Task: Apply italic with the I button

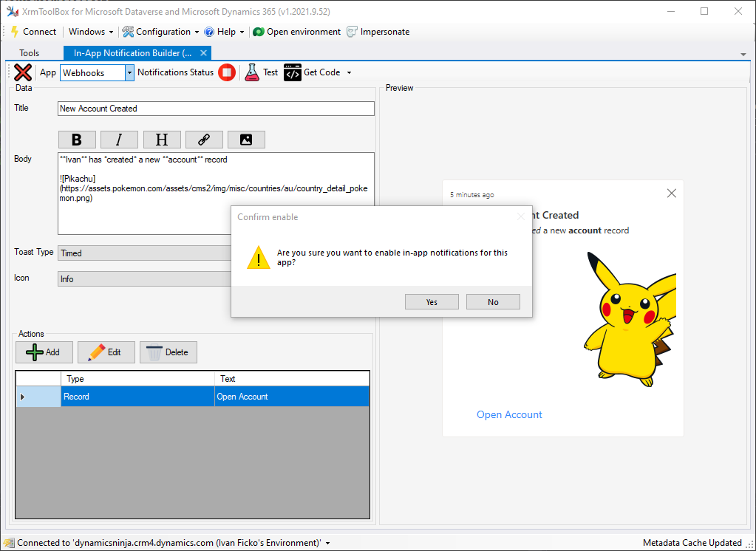Action: (x=119, y=140)
